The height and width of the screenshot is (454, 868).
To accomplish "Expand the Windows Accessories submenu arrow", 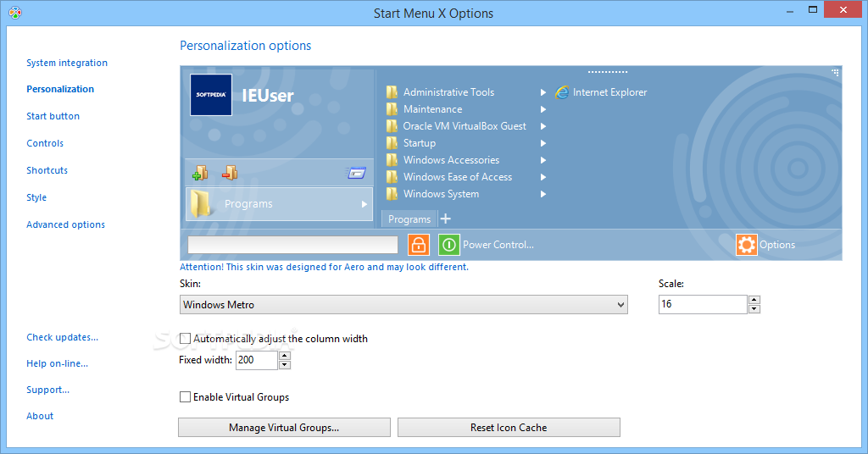I will tap(543, 160).
